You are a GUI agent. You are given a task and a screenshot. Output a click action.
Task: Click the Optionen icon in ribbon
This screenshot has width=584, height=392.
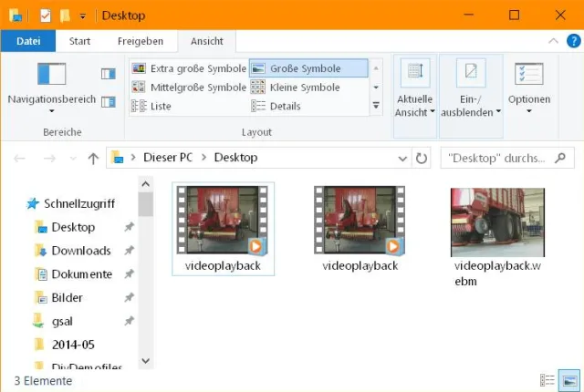(x=528, y=73)
